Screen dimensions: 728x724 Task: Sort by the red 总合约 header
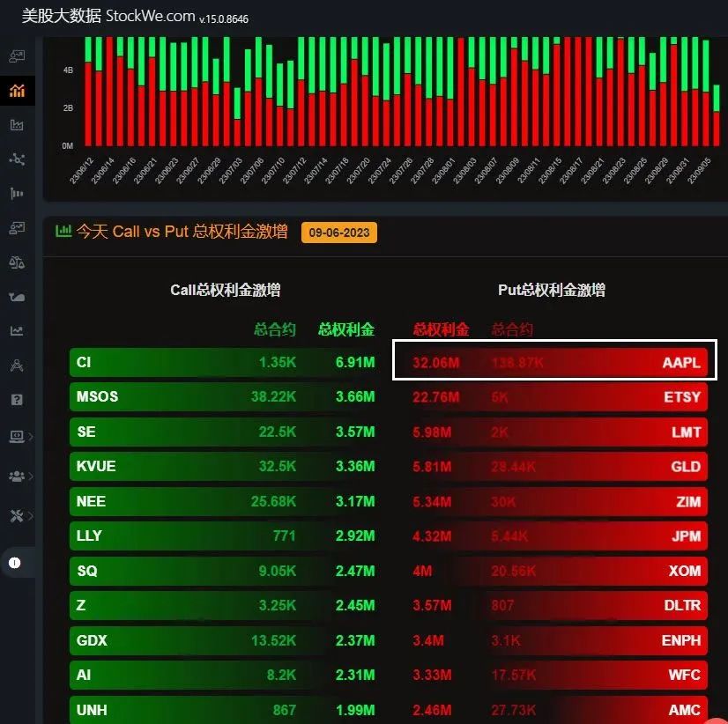512,329
